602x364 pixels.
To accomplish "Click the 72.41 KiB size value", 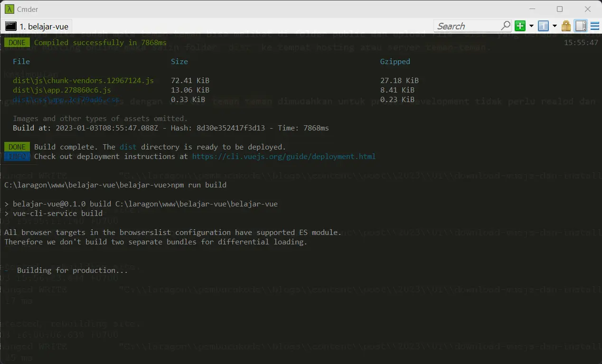I will pyautogui.click(x=190, y=81).
